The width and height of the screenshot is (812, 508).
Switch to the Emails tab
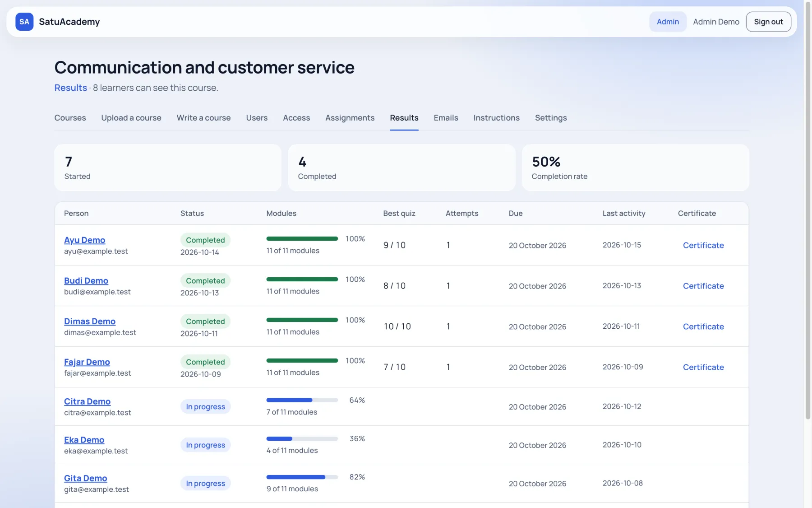[x=446, y=118]
